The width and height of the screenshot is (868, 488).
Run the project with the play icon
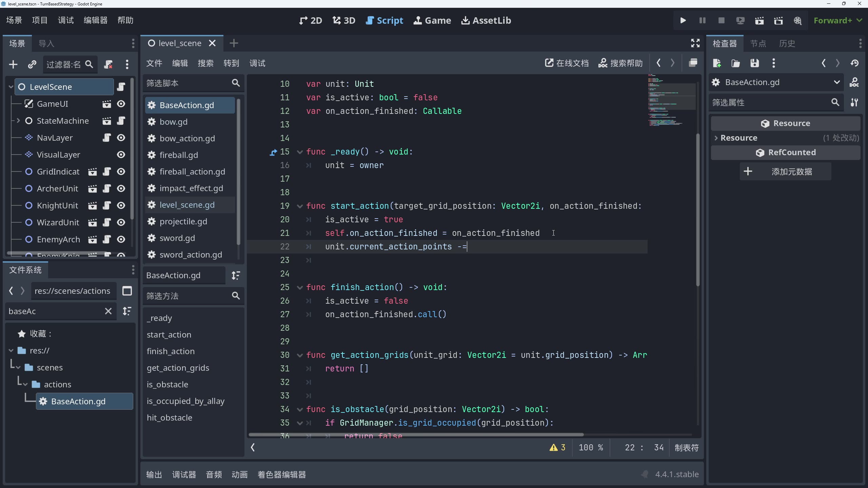pos(683,20)
